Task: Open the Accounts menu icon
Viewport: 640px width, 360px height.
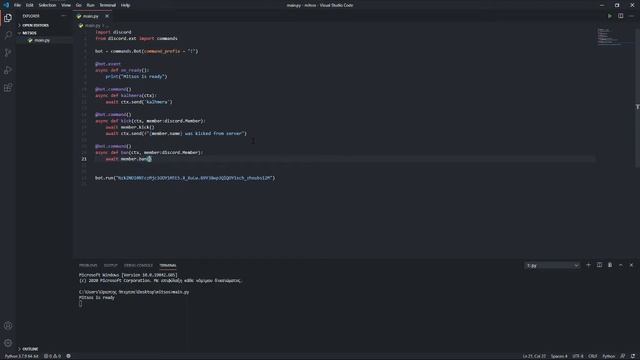Action: tap(8, 326)
